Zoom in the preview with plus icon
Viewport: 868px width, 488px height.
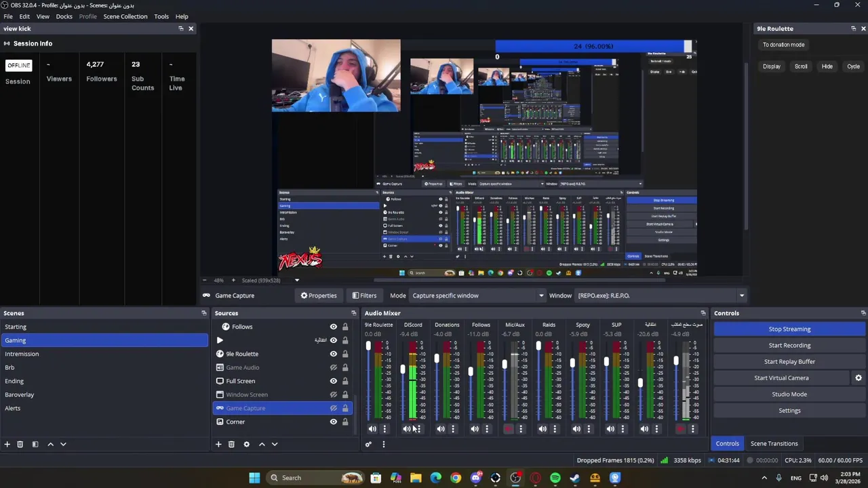point(233,280)
